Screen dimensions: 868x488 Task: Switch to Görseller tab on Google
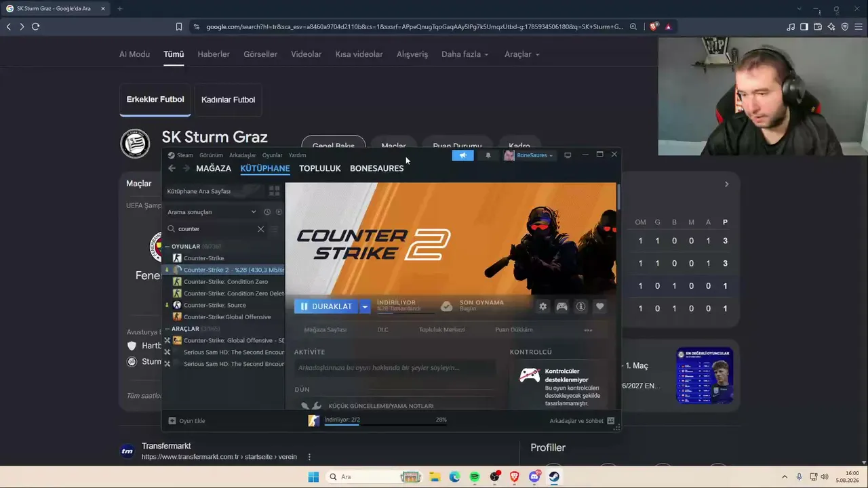pos(260,54)
